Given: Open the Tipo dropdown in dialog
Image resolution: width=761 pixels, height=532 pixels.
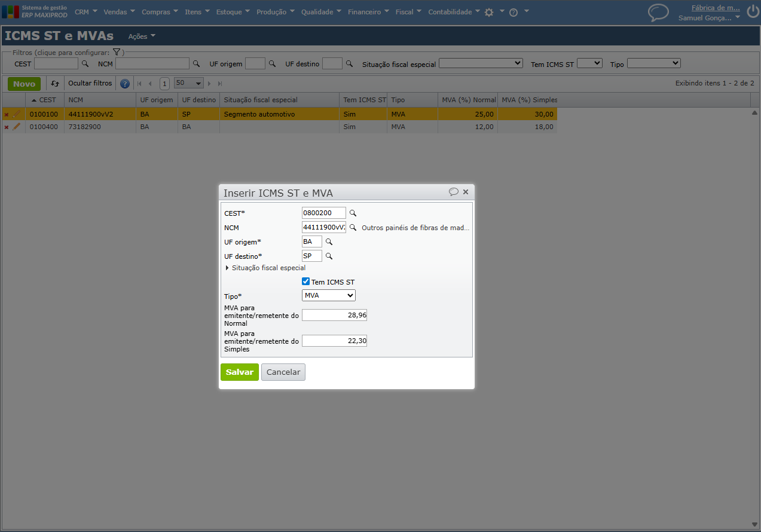Looking at the screenshot, I should 329,295.
